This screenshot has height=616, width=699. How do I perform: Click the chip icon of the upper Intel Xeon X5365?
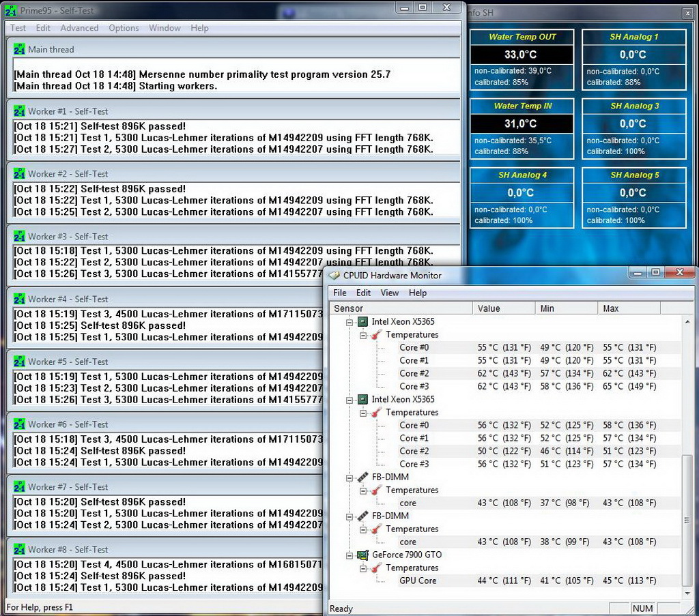point(362,321)
